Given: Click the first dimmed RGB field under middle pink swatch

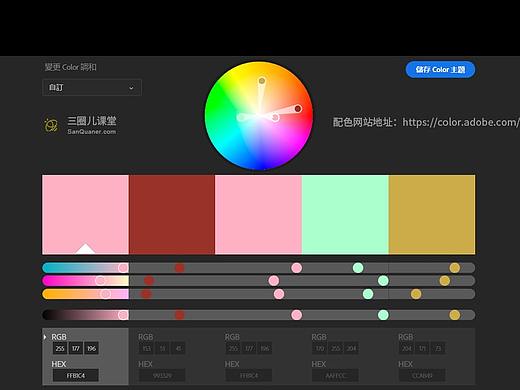Looking at the screenshot, I should (233, 348).
